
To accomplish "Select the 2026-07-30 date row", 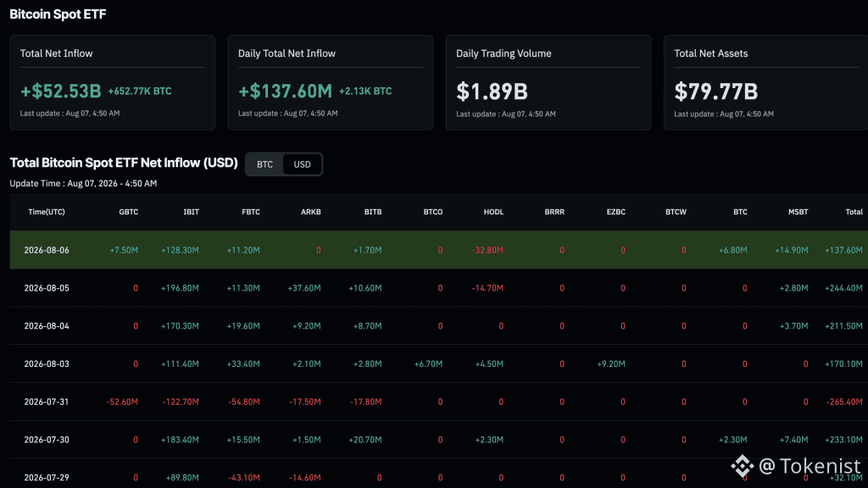I will (438, 440).
